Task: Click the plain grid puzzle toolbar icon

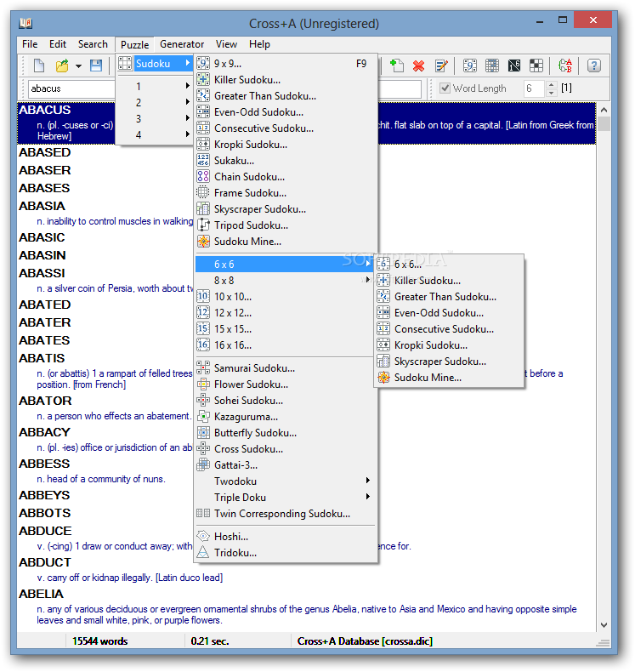Action: 492,65
